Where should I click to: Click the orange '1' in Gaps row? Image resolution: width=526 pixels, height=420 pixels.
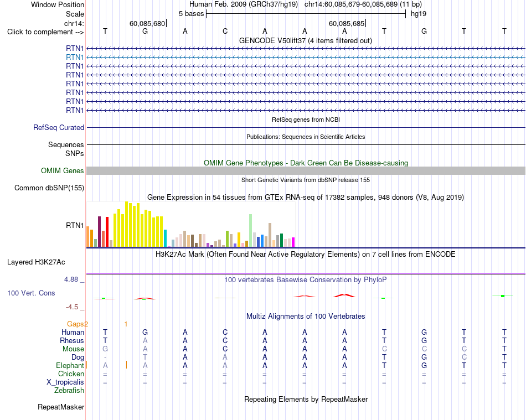[126, 324]
